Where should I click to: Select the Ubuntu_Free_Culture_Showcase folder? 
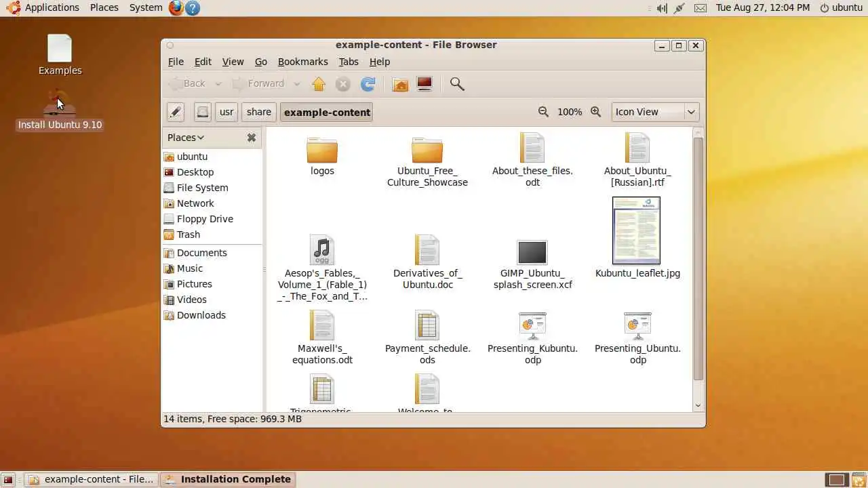point(427,149)
